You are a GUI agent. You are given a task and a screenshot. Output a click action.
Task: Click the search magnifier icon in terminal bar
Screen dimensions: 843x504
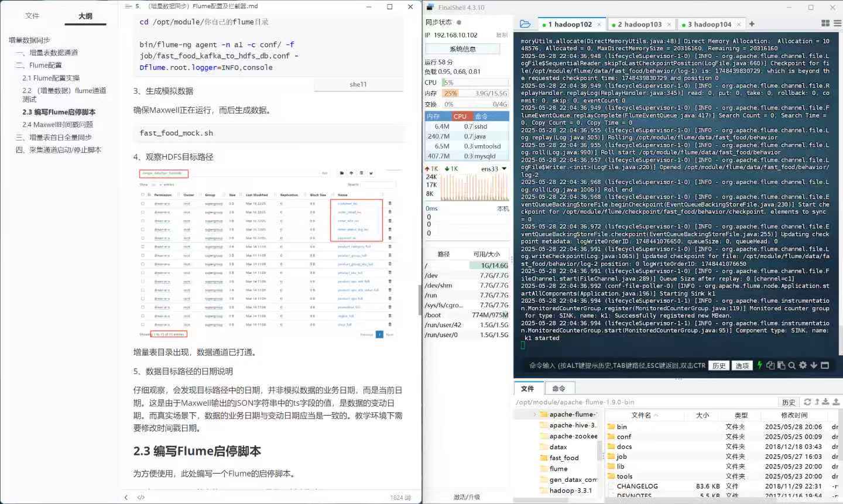791,365
